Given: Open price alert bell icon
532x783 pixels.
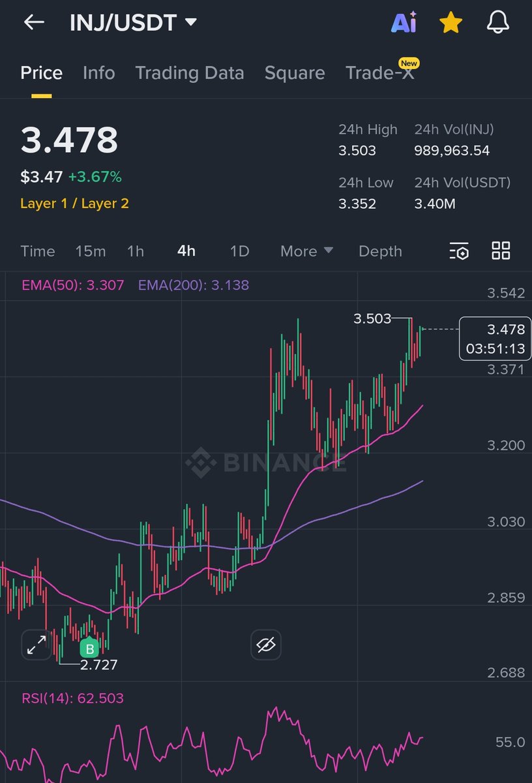Looking at the screenshot, I should click(x=498, y=23).
